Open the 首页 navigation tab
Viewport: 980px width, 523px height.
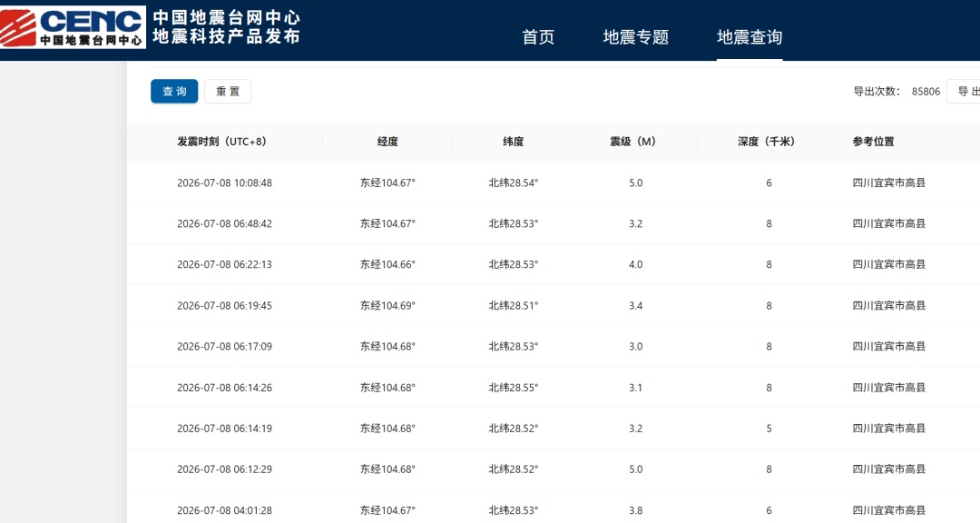tap(538, 37)
